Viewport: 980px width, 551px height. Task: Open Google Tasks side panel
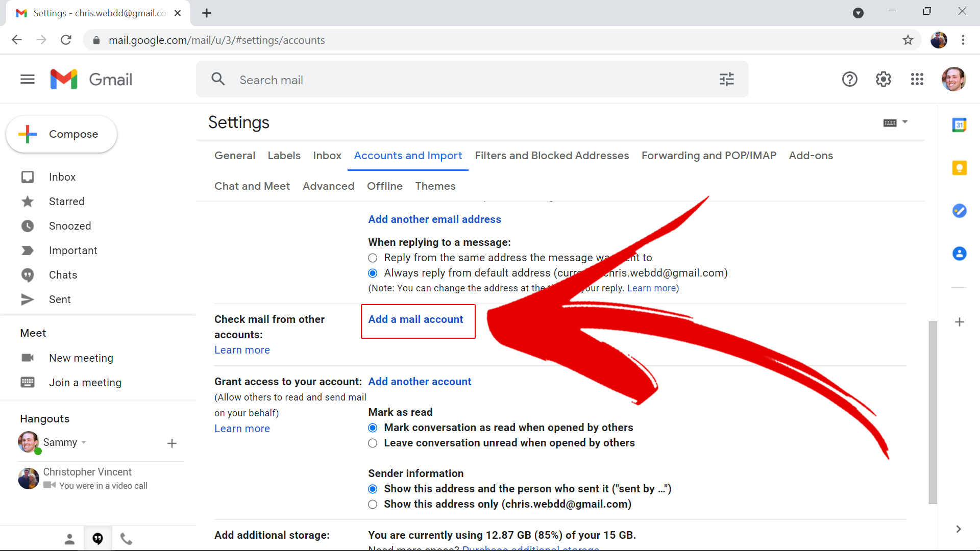(959, 211)
